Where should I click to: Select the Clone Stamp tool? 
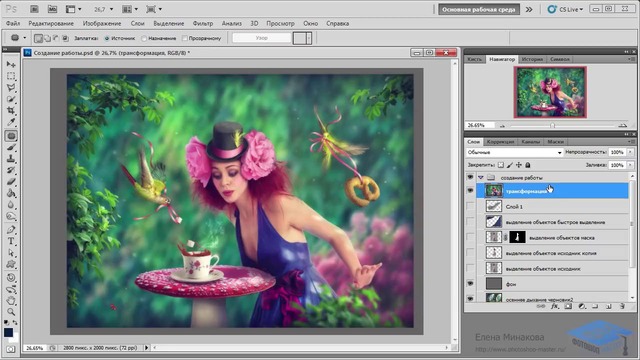click(11, 158)
